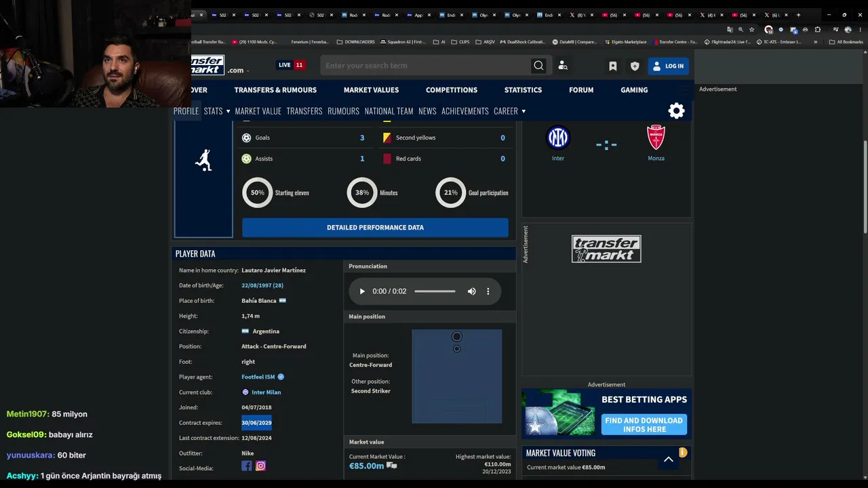Click the highlighted contract expiry date 30/06/2029

(x=256, y=423)
